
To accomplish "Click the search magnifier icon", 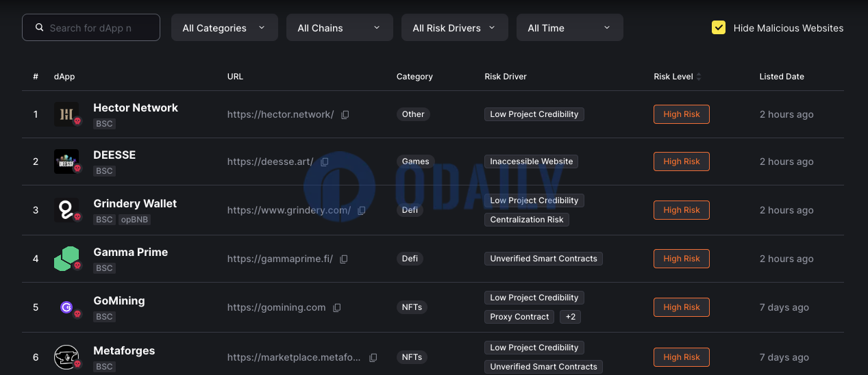I will pyautogui.click(x=38, y=28).
